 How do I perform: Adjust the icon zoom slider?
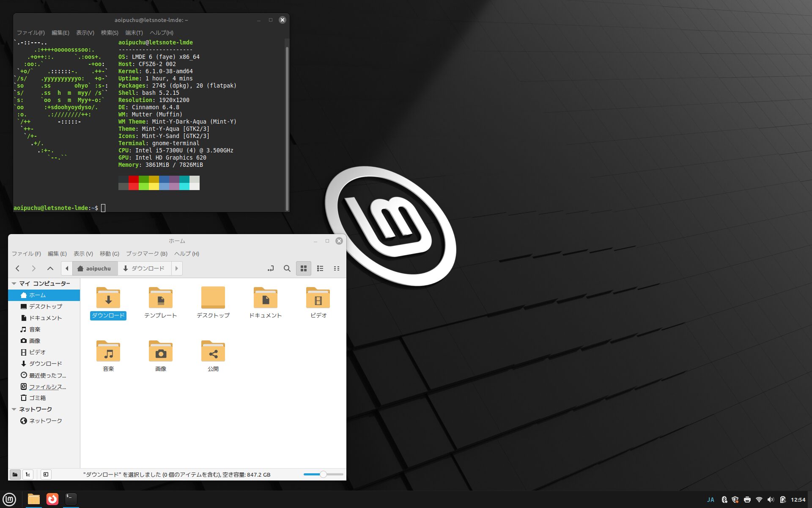[323, 475]
